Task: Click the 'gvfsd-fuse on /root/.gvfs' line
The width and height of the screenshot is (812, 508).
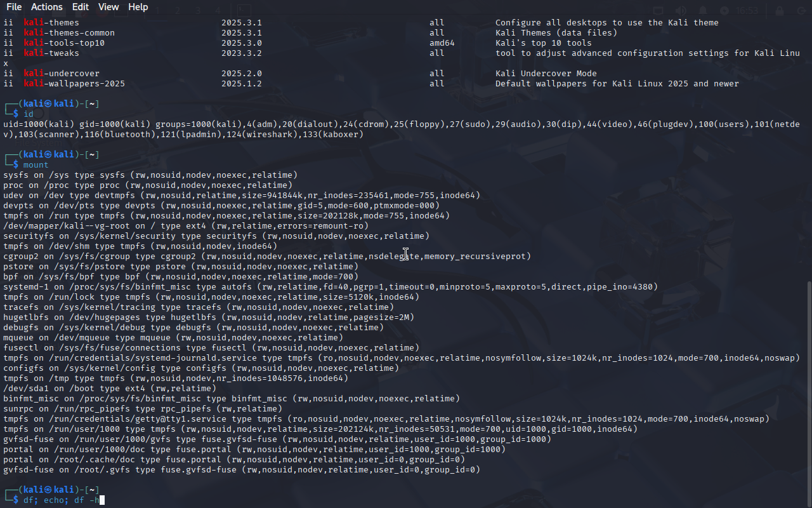Action: click(x=242, y=470)
